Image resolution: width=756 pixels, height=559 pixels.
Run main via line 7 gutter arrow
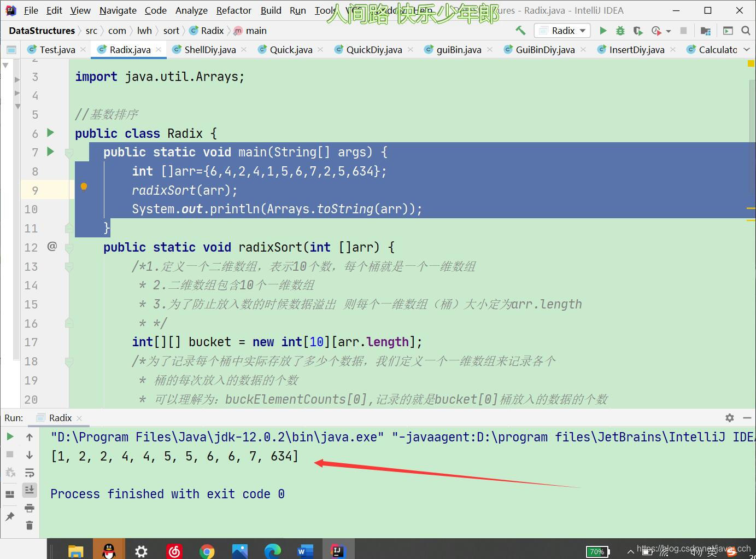pos(51,152)
